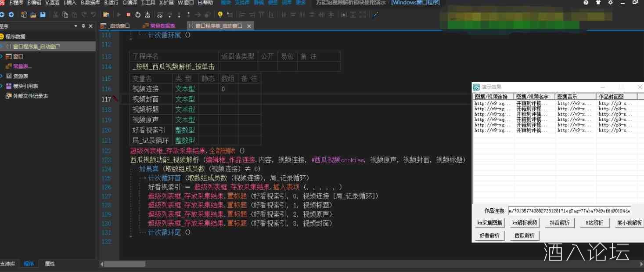Click the 作品连接 URL input field
This screenshot has height=272, width=644.
tap(569, 211)
